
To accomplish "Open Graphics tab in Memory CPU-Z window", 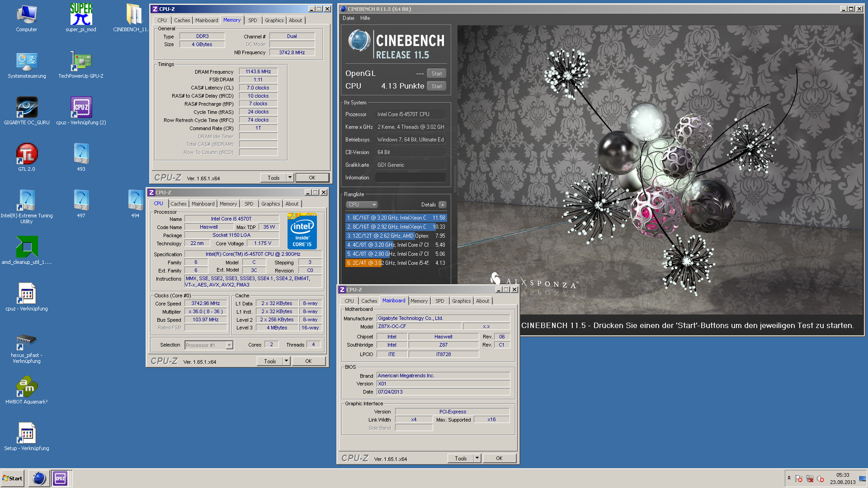I will [x=274, y=20].
